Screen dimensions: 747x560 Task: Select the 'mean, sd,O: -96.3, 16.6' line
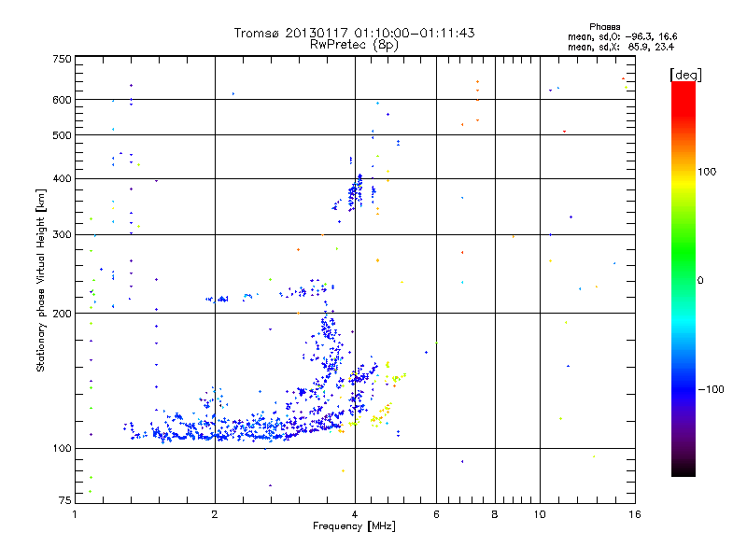(622, 36)
